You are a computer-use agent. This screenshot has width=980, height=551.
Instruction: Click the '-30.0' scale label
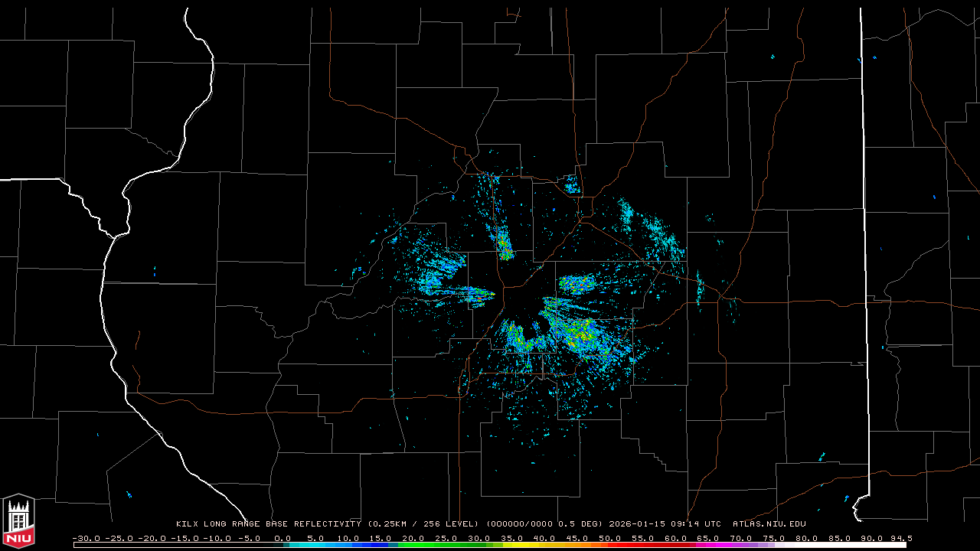[x=86, y=538]
